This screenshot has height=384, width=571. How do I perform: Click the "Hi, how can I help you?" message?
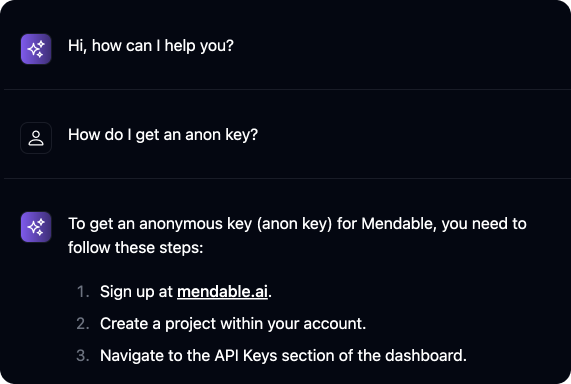click(x=151, y=46)
